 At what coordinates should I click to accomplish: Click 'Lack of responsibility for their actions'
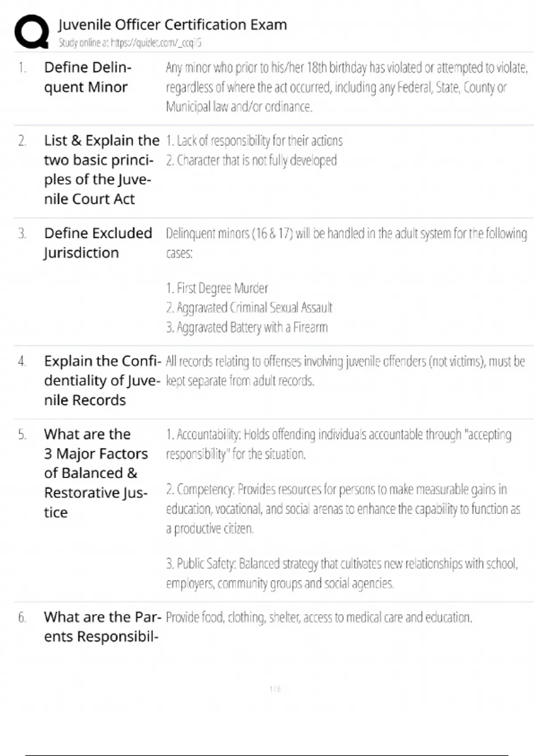point(255,141)
